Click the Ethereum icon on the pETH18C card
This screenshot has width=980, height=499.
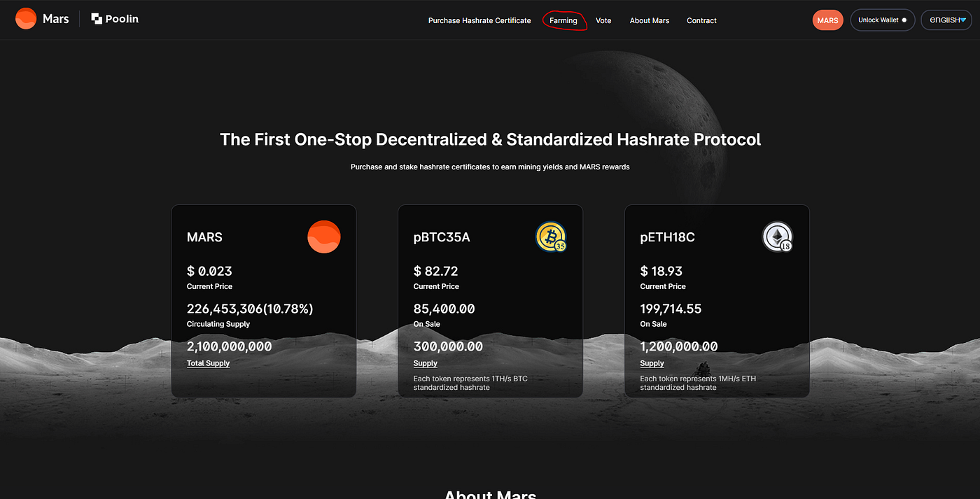pos(778,237)
